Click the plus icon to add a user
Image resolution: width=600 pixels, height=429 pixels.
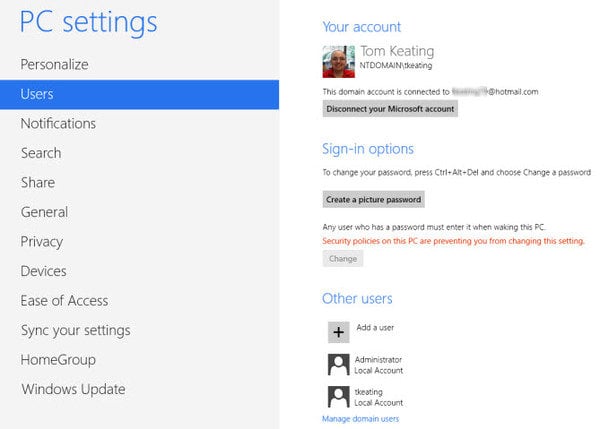[338, 332]
